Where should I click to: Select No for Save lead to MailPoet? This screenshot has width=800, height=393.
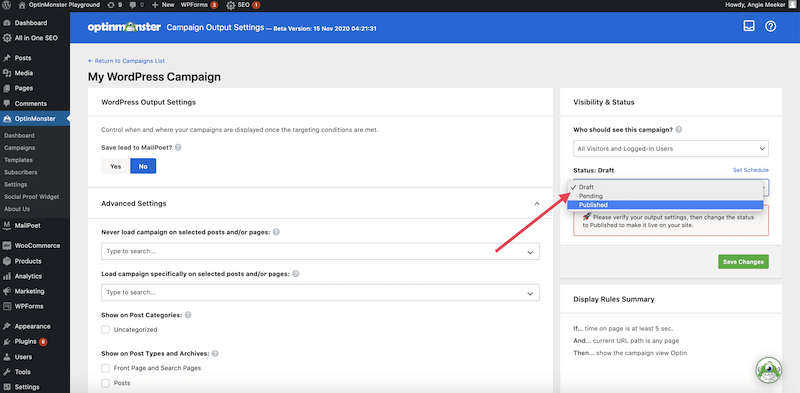pos(143,166)
